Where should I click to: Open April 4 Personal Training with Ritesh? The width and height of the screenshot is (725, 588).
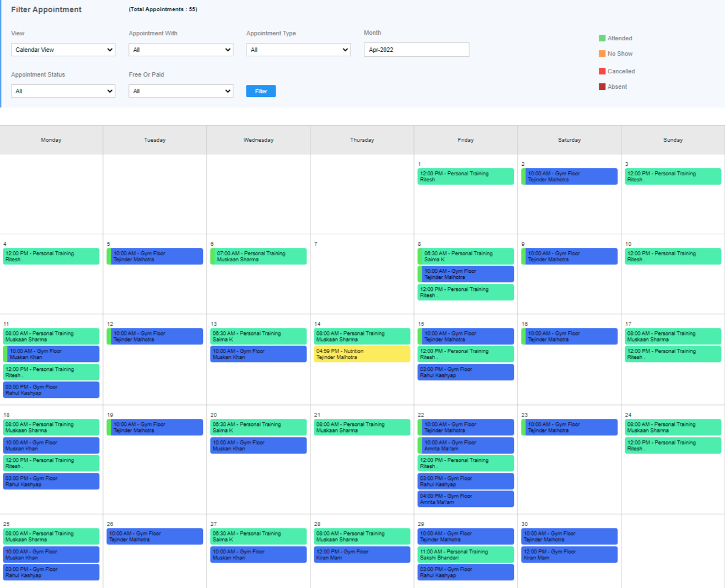(x=51, y=256)
